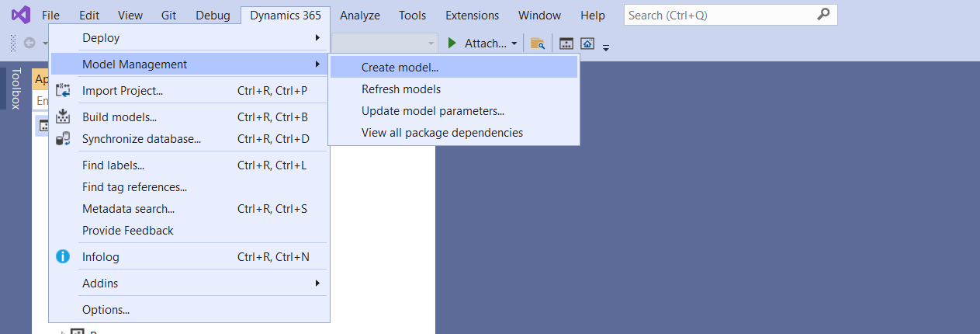Open the Extensions menu
980x334 pixels.
pyautogui.click(x=472, y=15)
